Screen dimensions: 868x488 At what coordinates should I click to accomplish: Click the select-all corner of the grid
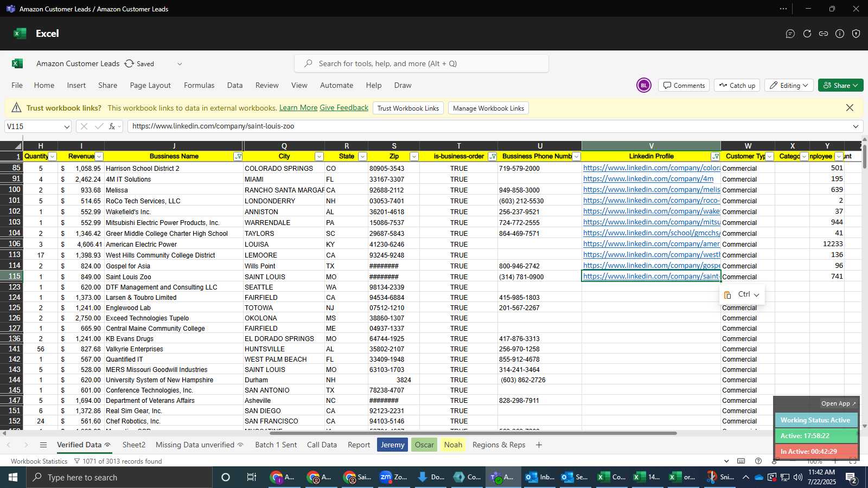(11, 146)
